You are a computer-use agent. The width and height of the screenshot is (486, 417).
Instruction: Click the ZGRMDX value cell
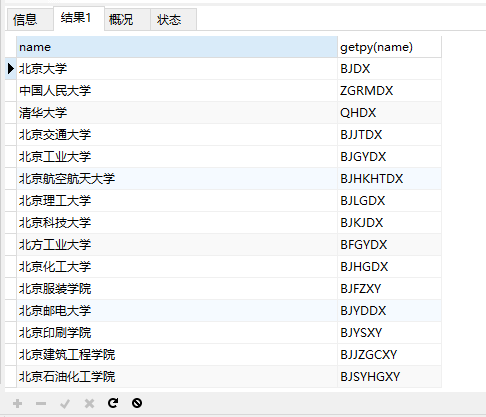[x=389, y=91]
